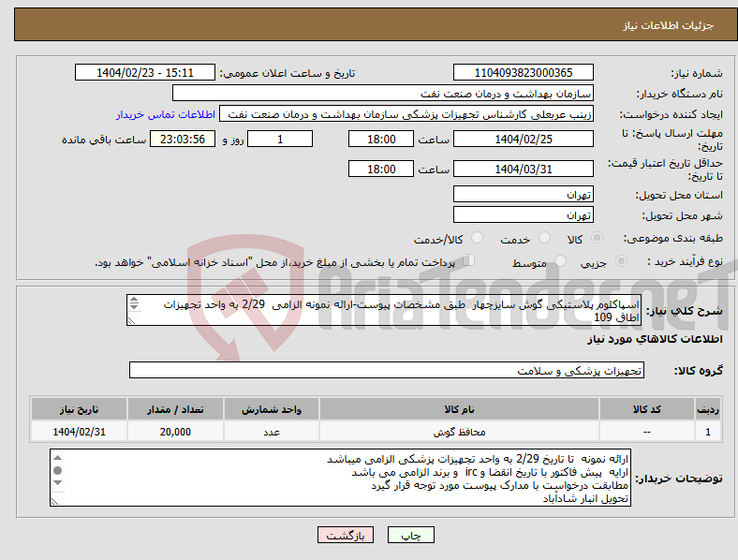Click the جزئیات اطلاعات نیاز header title
Viewport: 738px width, 560px height.
[x=668, y=25]
